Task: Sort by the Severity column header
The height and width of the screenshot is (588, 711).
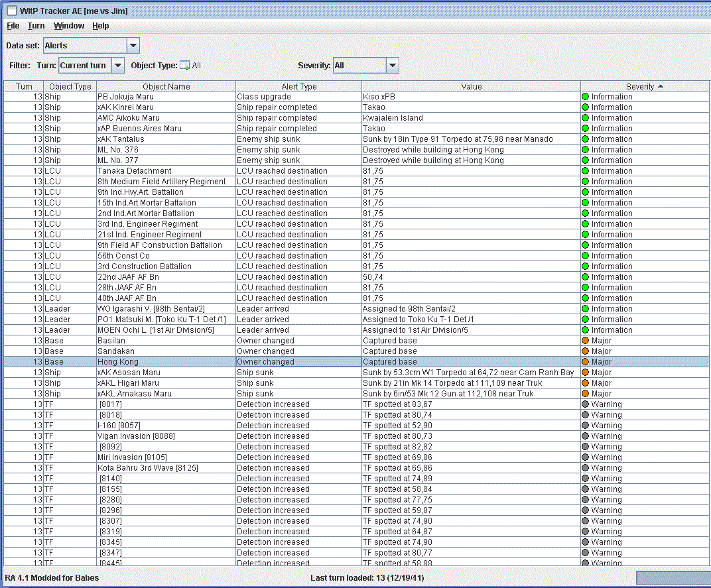Action: click(x=645, y=87)
